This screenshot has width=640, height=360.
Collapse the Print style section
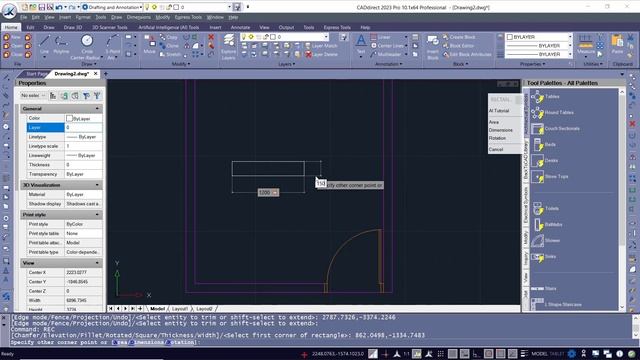coord(97,215)
